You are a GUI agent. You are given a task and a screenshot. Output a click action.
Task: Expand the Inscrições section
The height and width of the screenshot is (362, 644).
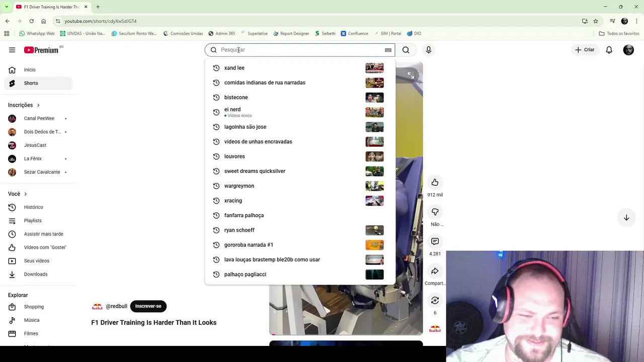[24, 105]
